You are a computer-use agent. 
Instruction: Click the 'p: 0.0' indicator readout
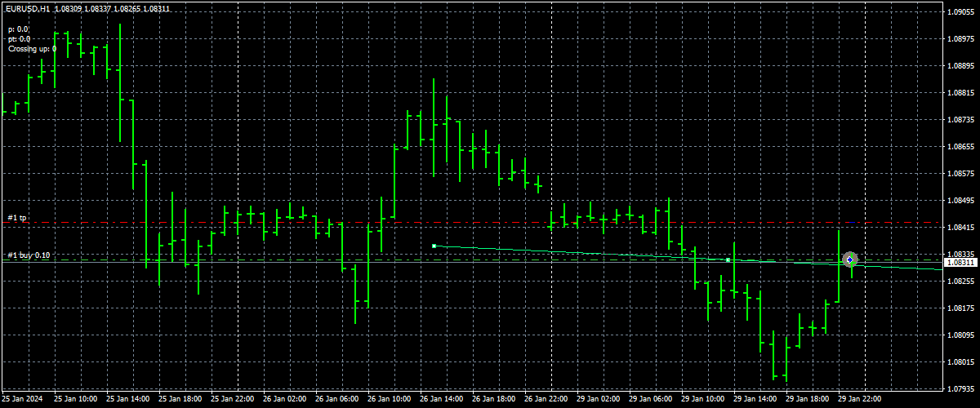pos(19,29)
